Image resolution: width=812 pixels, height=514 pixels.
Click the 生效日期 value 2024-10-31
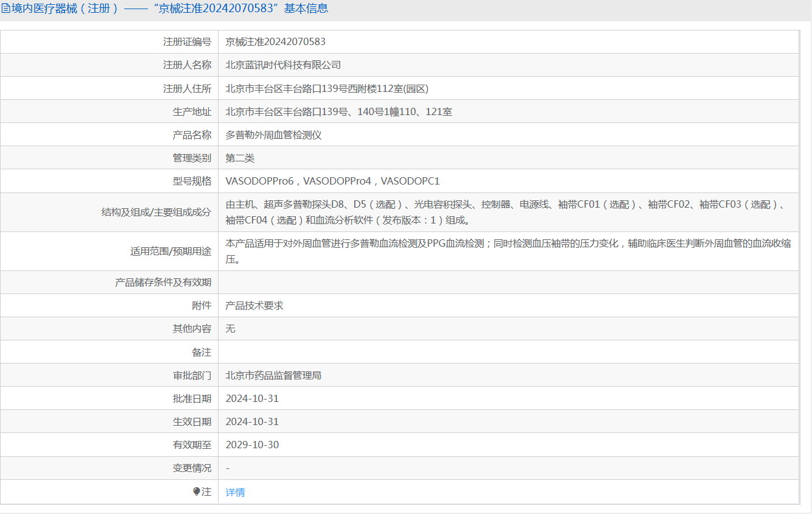point(252,421)
